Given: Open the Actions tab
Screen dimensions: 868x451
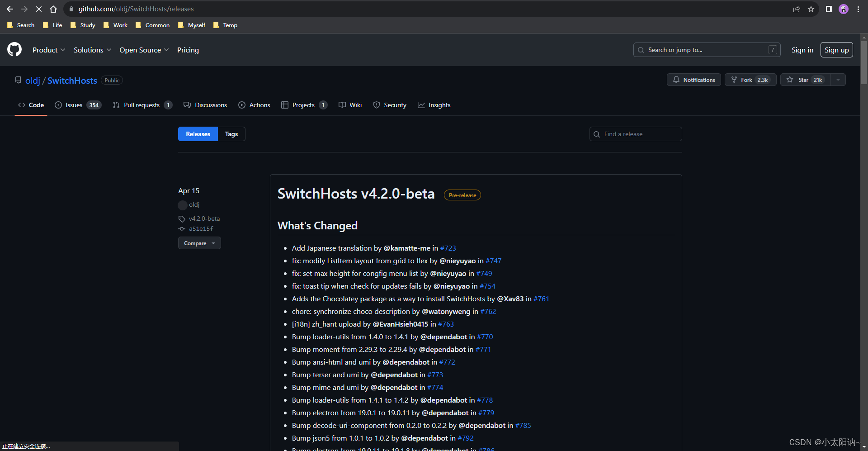Looking at the screenshot, I should point(254,105).
